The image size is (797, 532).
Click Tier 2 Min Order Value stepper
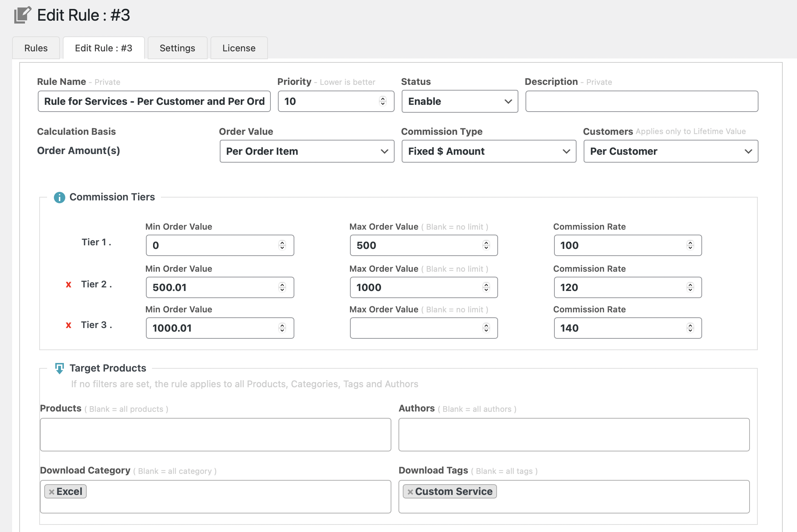(282, 287)
